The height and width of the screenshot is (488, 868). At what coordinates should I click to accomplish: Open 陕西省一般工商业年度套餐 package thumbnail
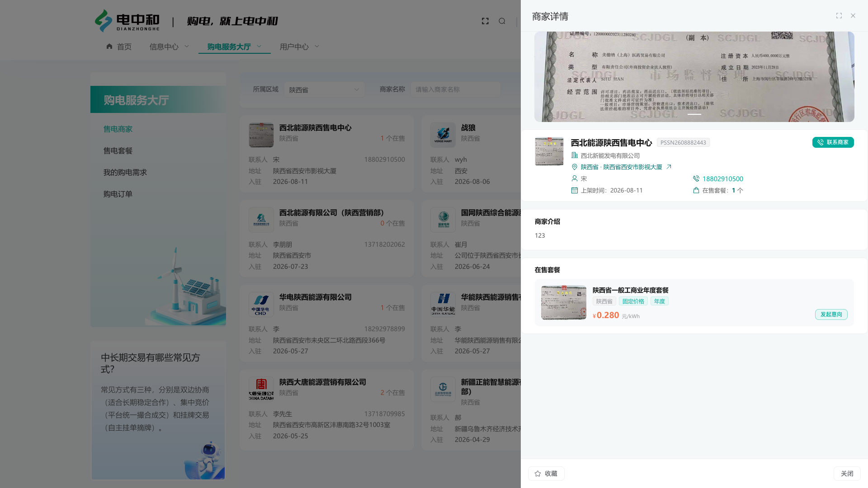coord(564,303)
